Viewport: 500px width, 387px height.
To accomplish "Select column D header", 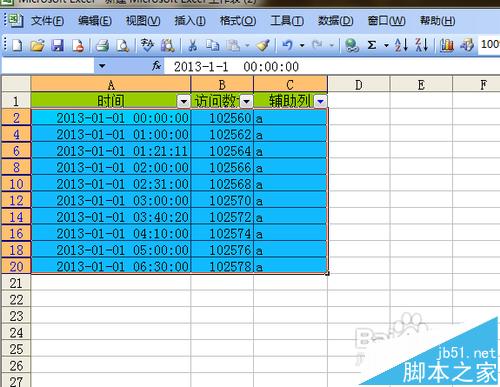I will 359,85.
